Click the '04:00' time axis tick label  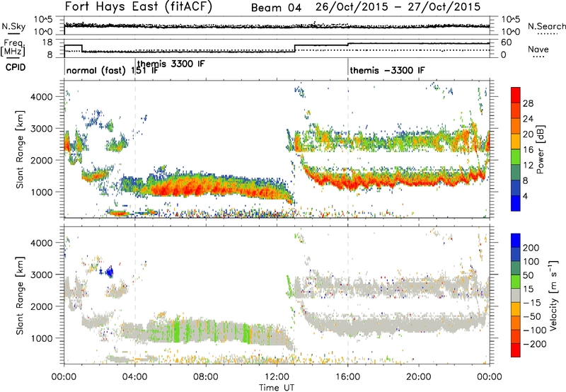coord(135,377)
